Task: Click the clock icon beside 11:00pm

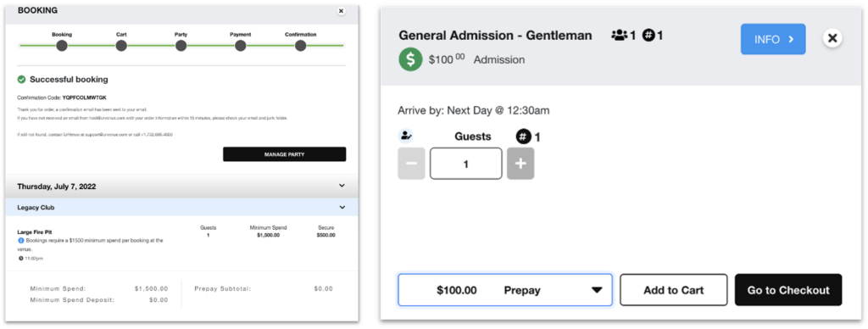Action: click(x=20, y=258)
